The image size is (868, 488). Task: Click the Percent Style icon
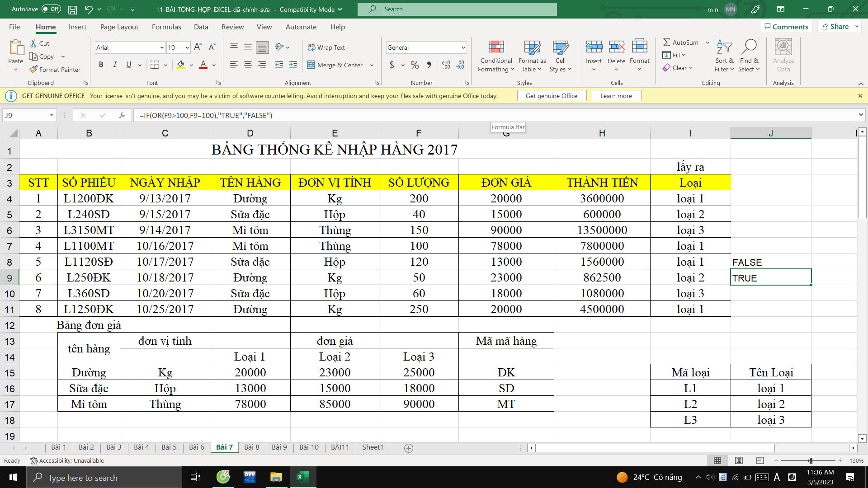coord(415,65)
